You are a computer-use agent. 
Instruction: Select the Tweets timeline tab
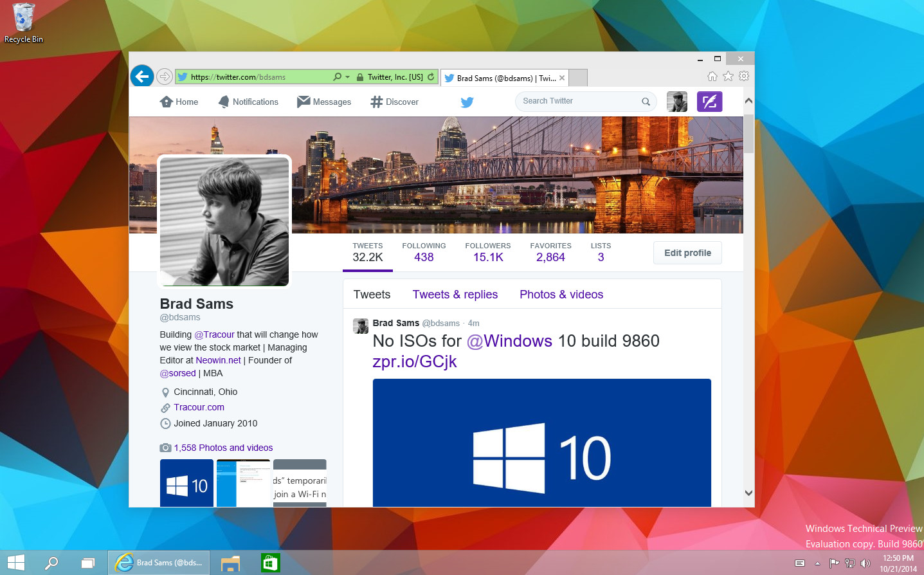click(x=372, y=295)
